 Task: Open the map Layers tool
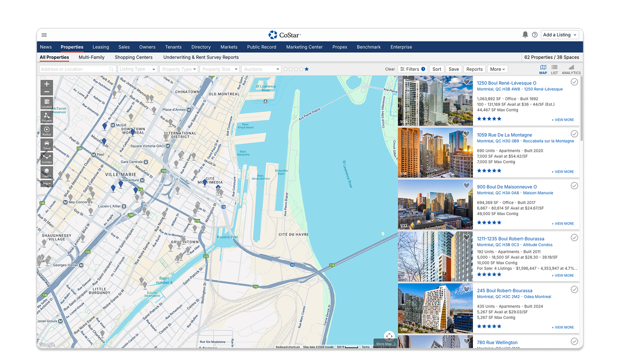[x=46, y=172]
